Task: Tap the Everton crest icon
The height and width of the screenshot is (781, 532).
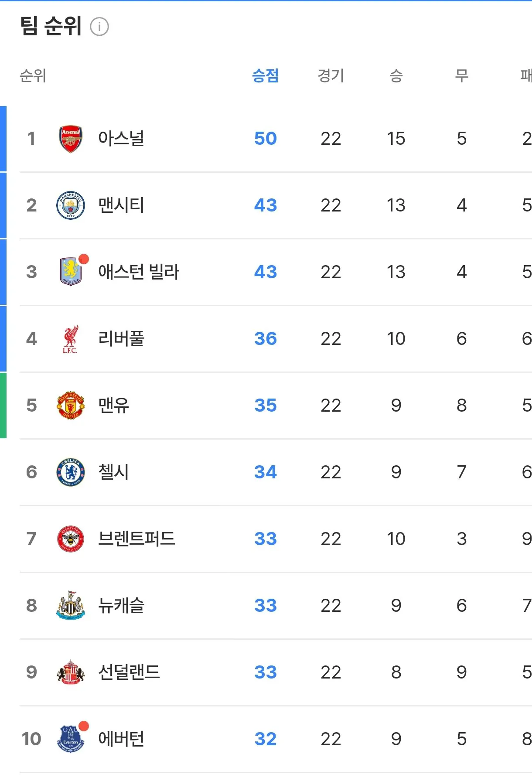Action: (71, 739)
